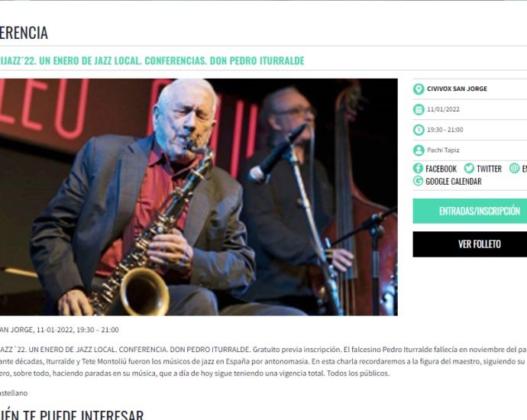Click the green Don Pedro Iturralde event title
527x420 pixels.
152,61
